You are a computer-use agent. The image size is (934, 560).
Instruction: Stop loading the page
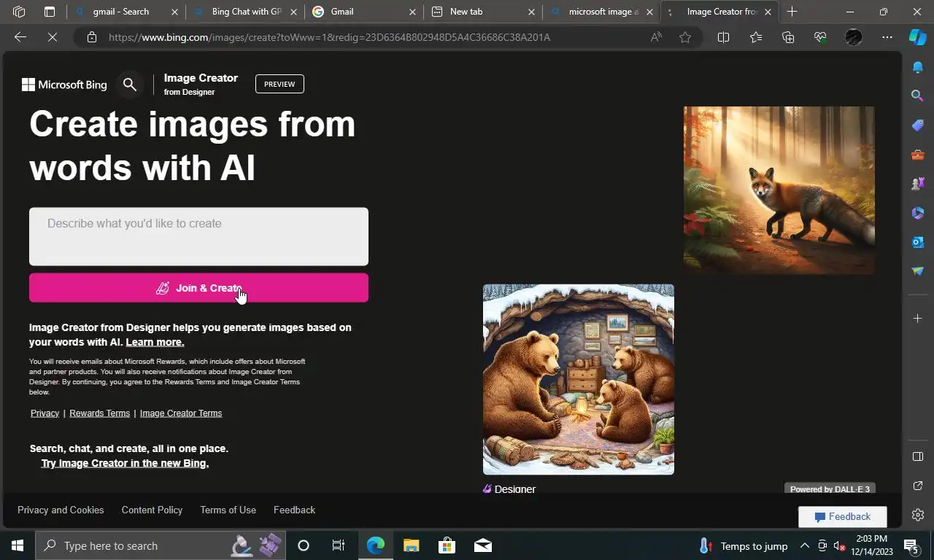pos(53,37)
